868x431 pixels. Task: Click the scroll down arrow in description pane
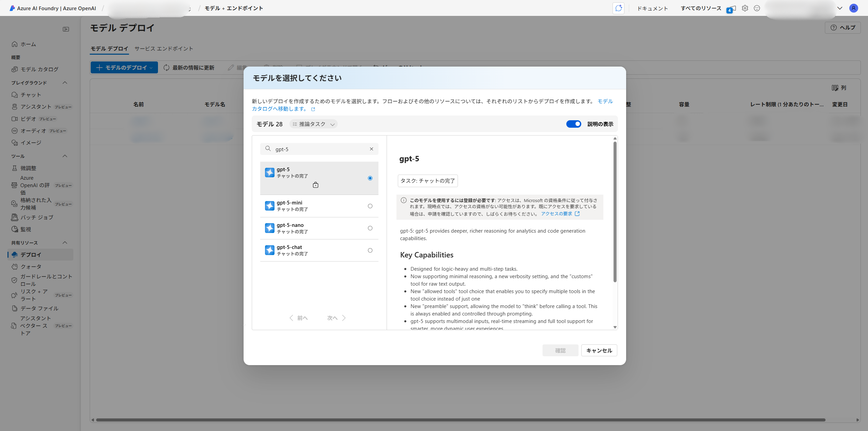(615, 327)
